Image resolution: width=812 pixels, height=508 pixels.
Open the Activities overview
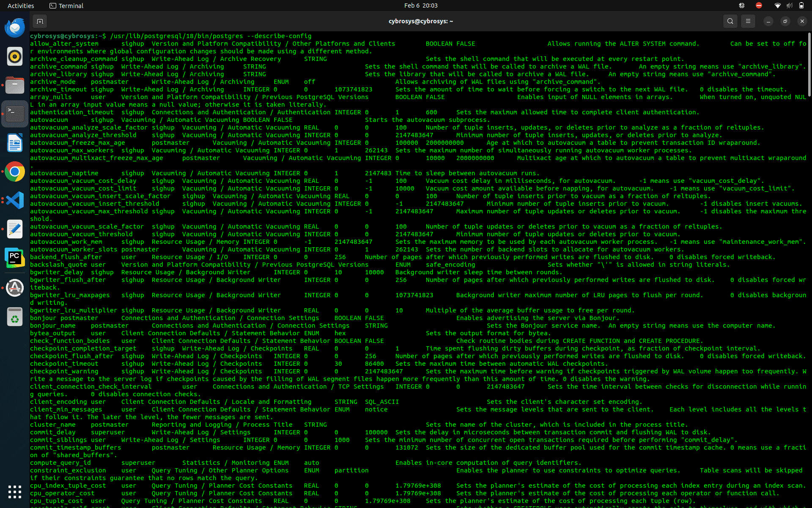(21, 6)
